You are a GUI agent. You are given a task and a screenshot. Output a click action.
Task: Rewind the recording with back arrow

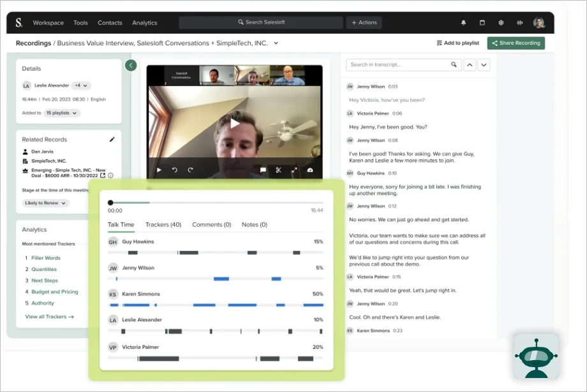[174, 170]
